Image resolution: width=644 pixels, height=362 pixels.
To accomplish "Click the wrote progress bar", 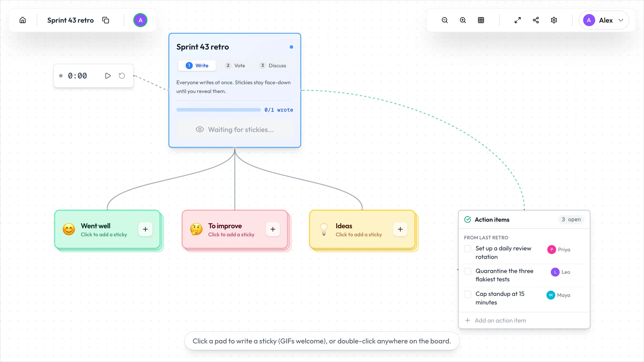I will (218, 110).
